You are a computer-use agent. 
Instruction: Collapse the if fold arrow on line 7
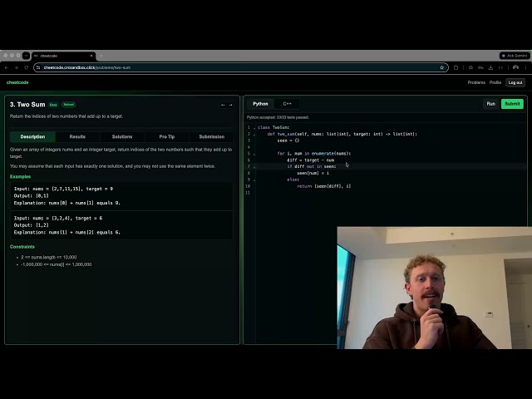click(x=254, y=167)
